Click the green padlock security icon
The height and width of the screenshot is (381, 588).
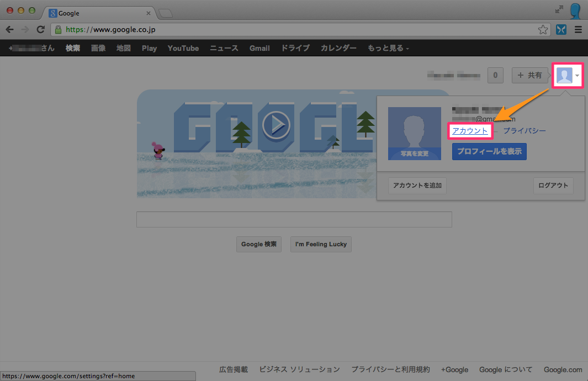click(58, 30)
